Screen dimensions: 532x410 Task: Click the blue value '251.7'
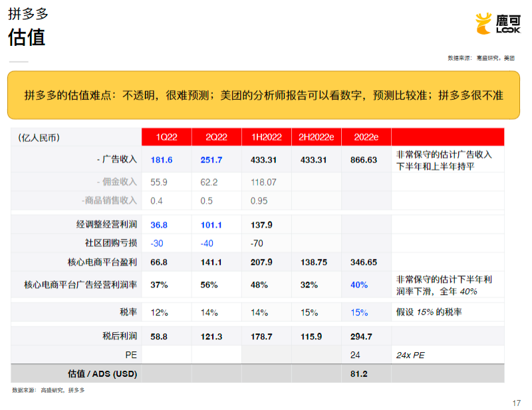[211, 160]
